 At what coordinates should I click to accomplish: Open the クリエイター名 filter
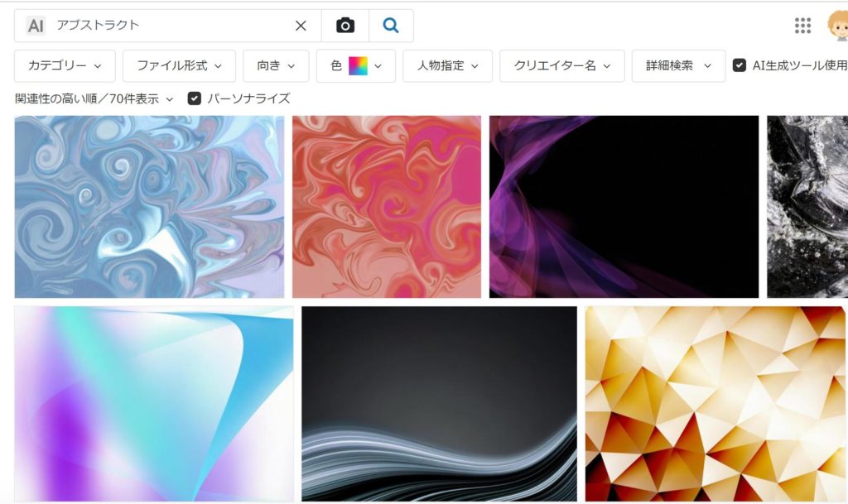(x=561, y=65)
